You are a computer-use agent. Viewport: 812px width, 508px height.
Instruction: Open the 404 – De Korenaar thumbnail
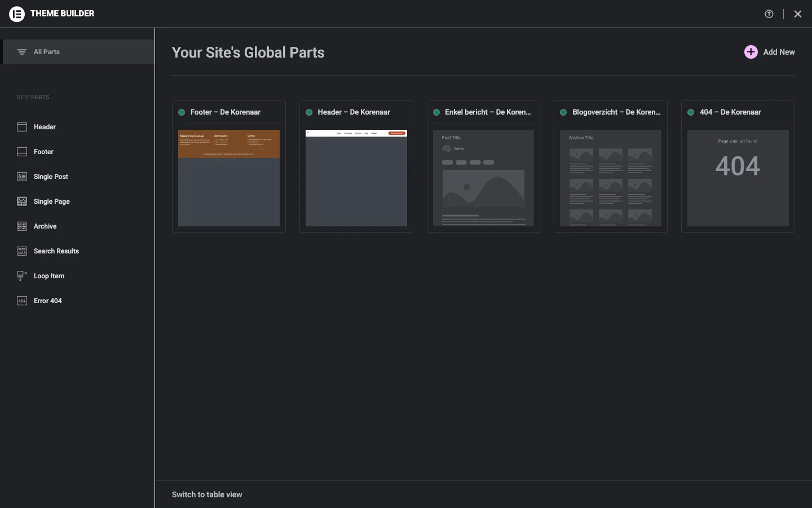click(738, 178)
